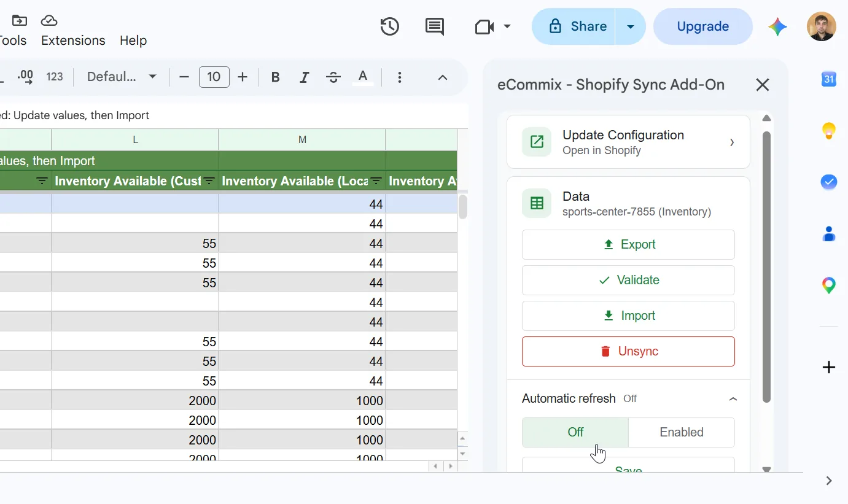
Task: Click sheet horizontal scrollbar right arrow
Action: click(451, 466)
